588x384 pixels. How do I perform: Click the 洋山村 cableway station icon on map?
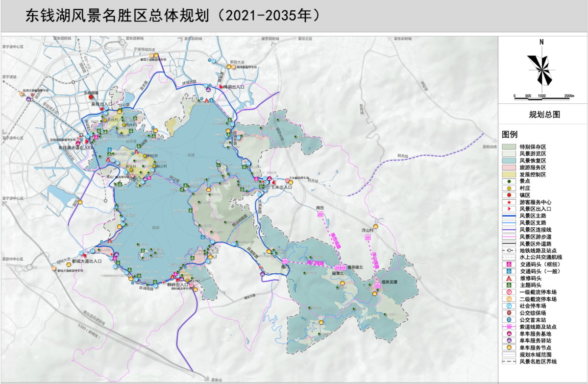(367, 238)
